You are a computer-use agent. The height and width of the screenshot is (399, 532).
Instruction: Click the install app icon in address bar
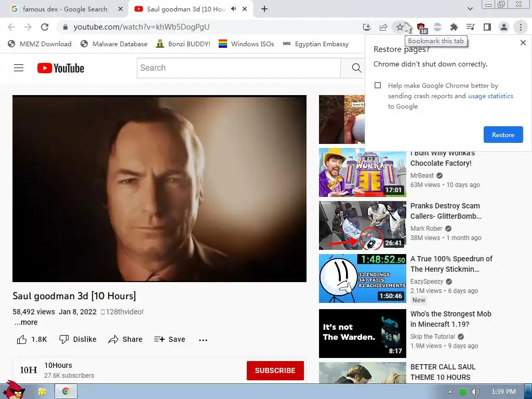[366, 27]
